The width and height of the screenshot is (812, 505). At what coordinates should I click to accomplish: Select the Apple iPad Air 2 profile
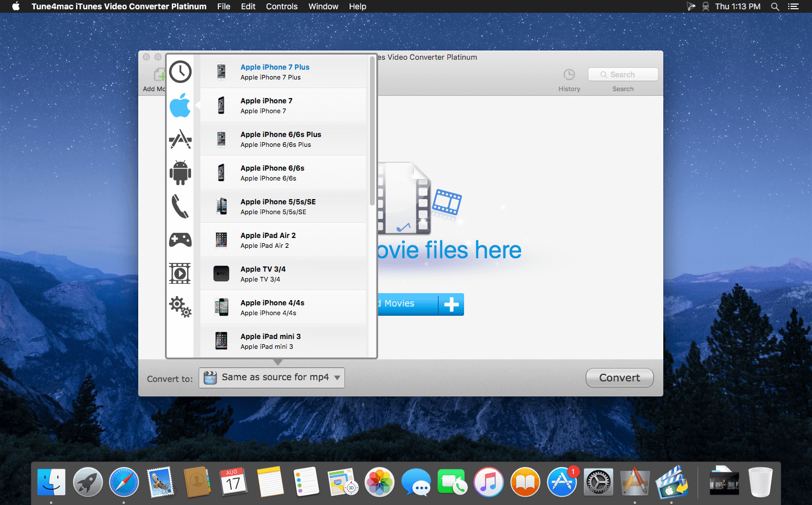[x=283, y=240]
